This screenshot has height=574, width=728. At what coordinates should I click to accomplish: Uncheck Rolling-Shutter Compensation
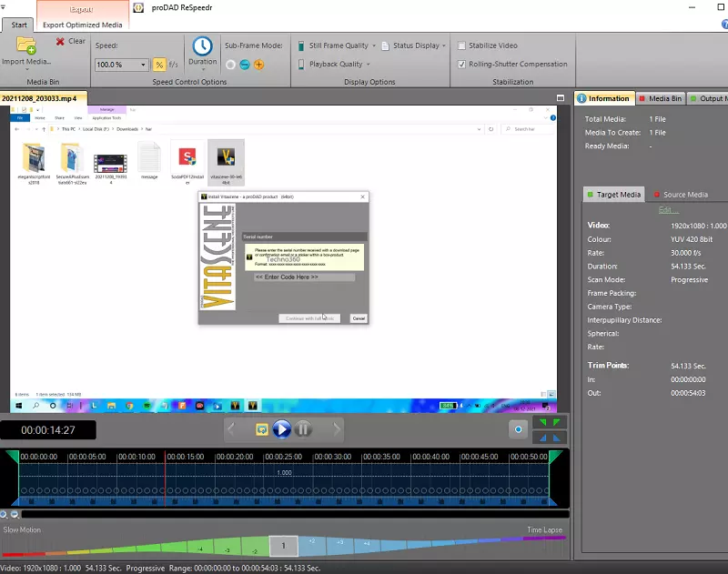[x=462, y=65]
